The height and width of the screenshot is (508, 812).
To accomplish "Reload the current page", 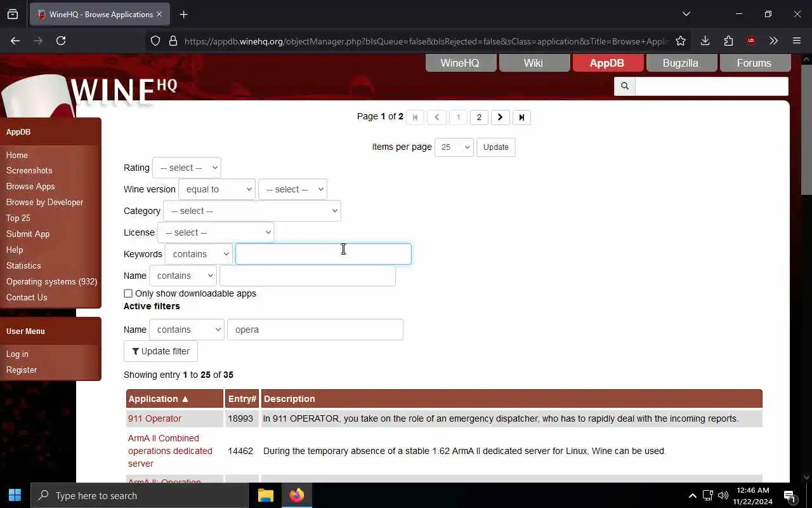I will (x=61, y=41).
